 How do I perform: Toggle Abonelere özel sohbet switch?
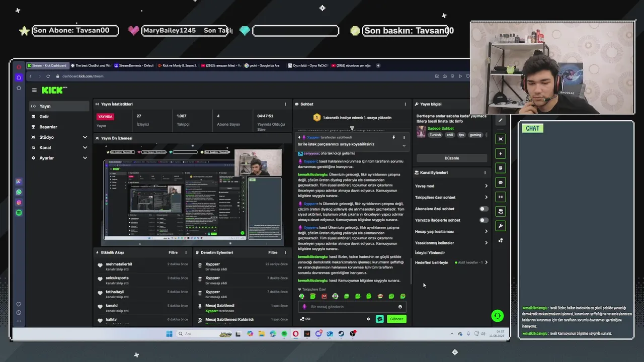coord(484,209)
